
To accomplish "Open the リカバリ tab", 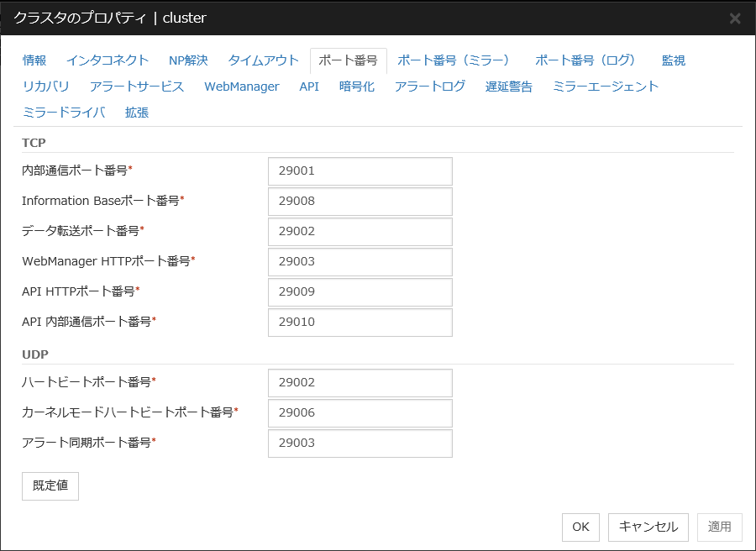I will tap(46, 87).
